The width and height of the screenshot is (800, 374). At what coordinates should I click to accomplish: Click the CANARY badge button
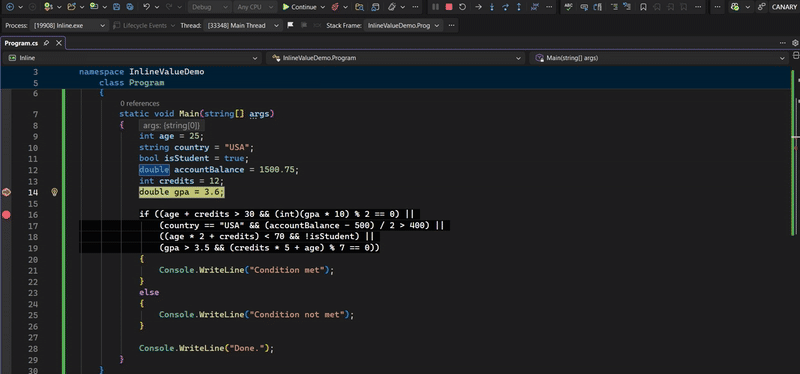[x=784, y=7]
